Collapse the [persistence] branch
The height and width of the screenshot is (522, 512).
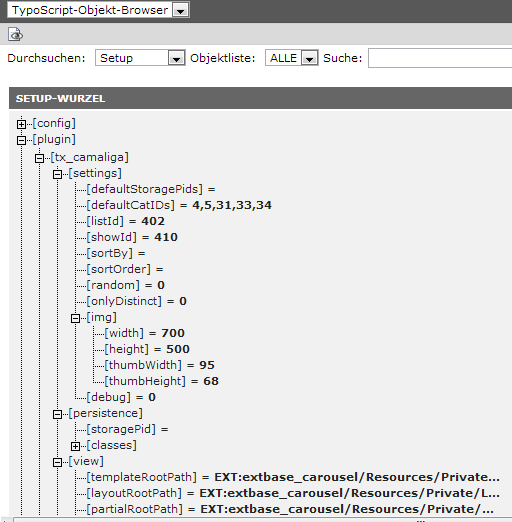click(57, 414)
